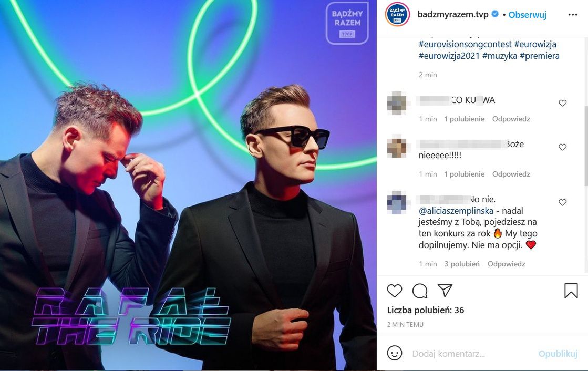Open the @aliciaszemplinska mention
The width and height of the screenshot is (588, 371).
click(456, 211)
